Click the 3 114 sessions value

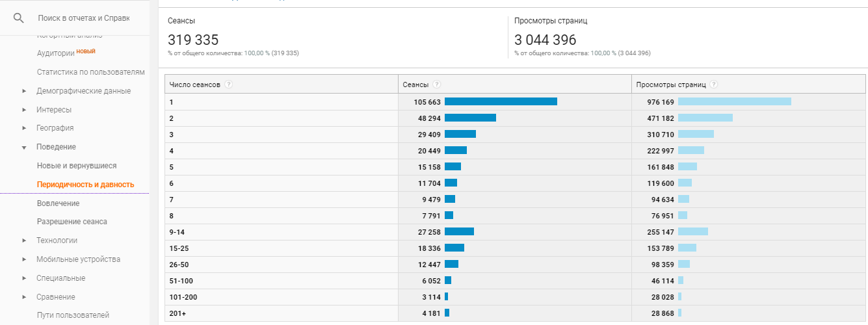430,297
